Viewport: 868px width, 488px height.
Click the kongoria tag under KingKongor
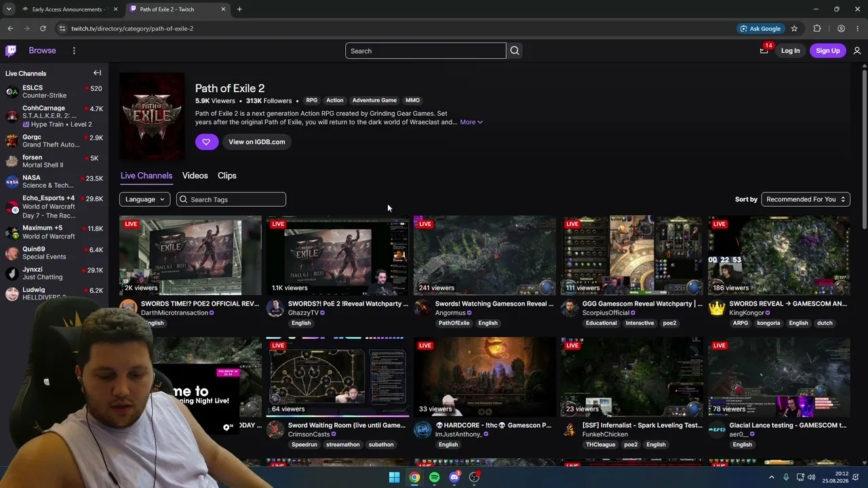coord(768,323)
